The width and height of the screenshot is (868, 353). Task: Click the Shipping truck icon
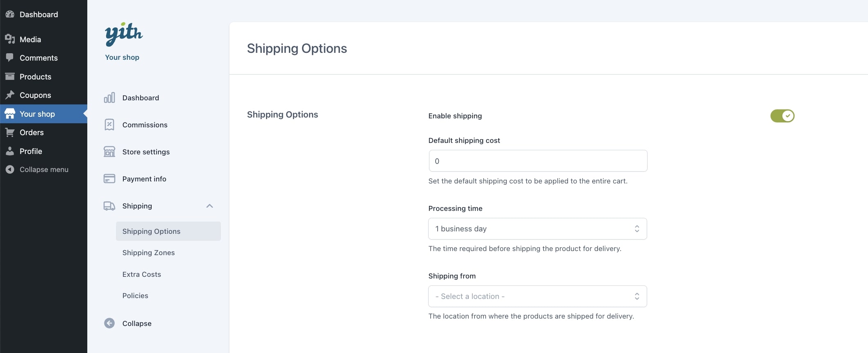[x=109, y=206]
